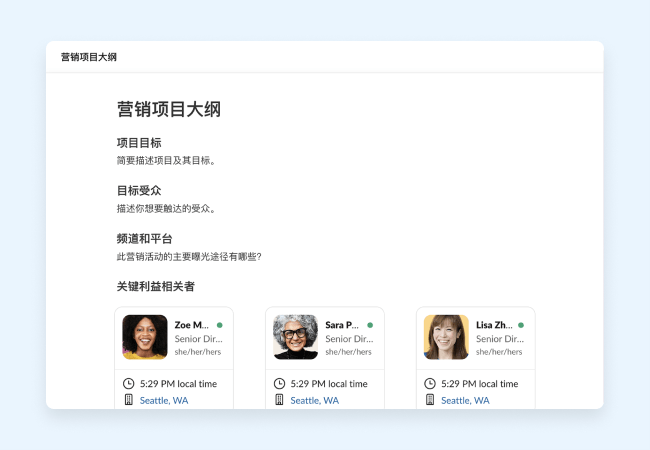Click the green status dot beside Lisa's name
Image resolution: width=650 pixels, height=450 pixels.
521,325
